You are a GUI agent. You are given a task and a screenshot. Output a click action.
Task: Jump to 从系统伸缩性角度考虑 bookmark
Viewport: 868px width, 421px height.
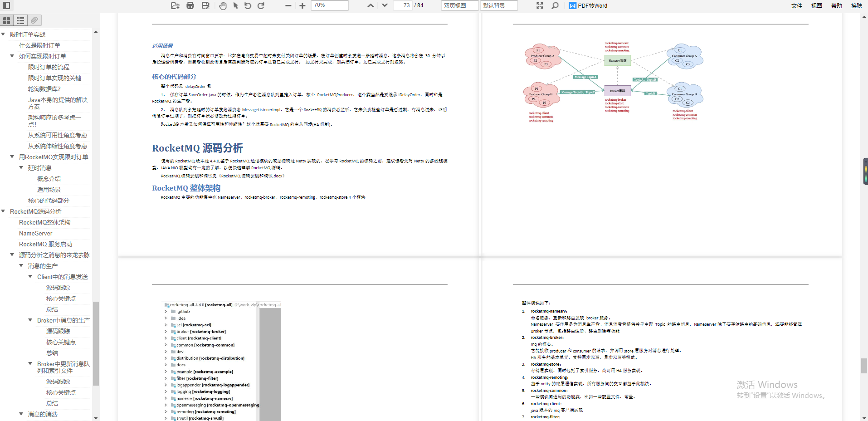[58, 146]
